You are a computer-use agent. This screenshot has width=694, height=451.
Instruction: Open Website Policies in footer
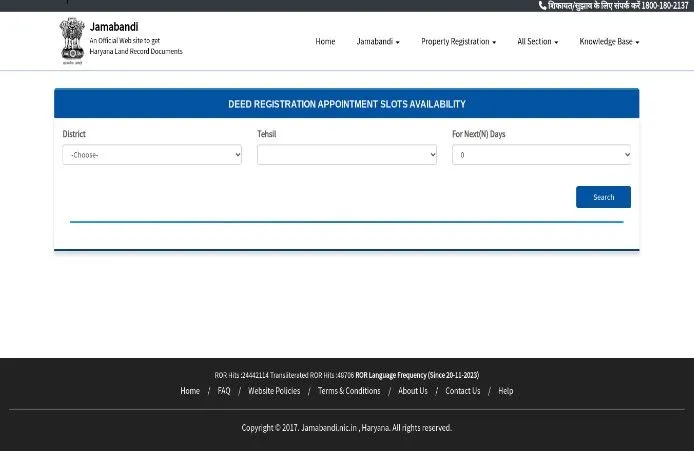click(x=274, y=391)
